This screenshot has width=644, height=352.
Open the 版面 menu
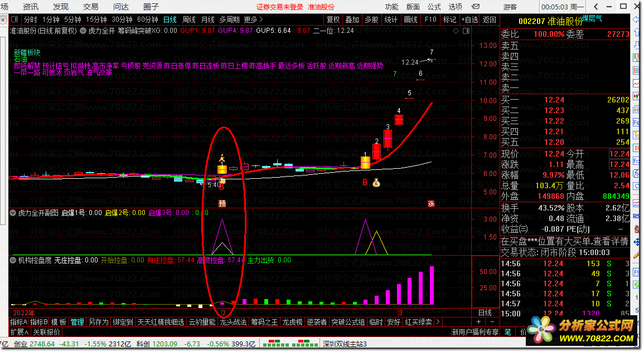coord(413,7)
